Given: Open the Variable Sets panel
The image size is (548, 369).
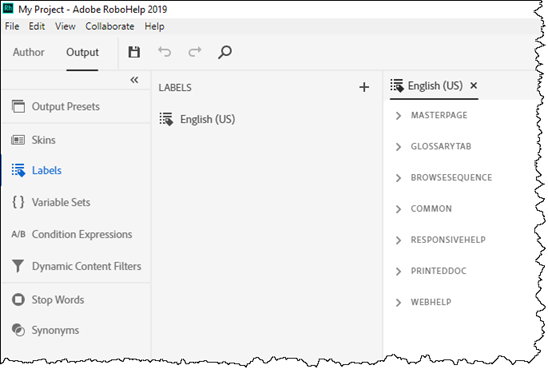Looking at the screenshot, I should 75,202.
